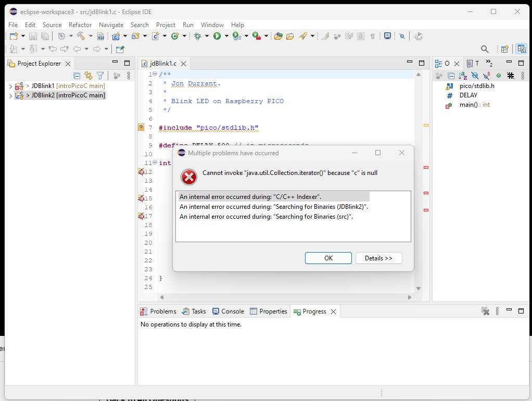
Task: Open dropdown beside the Build hammer
Action: tap(91, 36)
